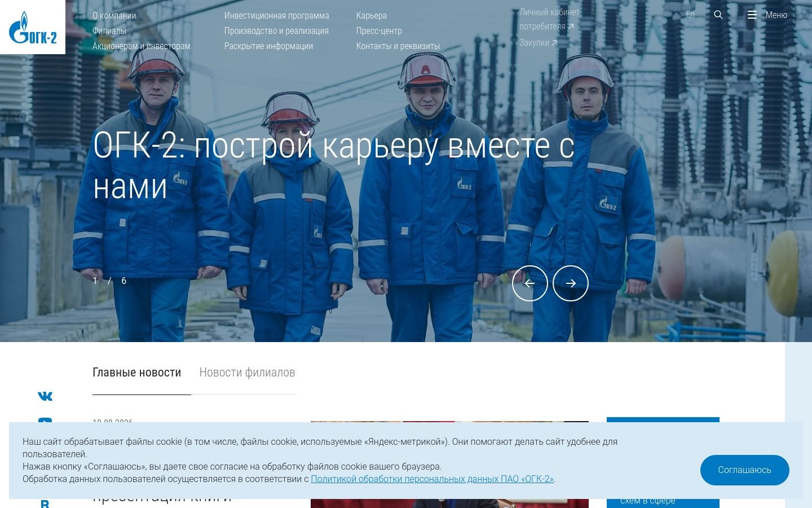Click the hero headline about career

(x=333, y=165)
